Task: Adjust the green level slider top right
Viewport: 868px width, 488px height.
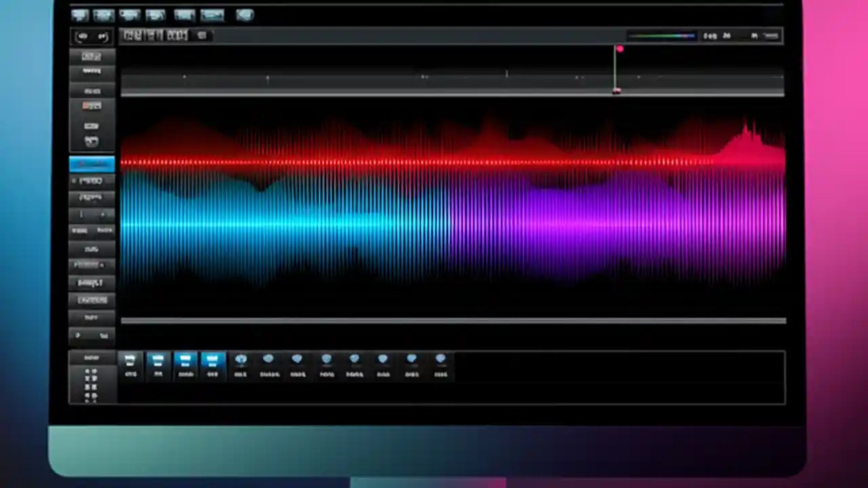Action: click(661, 36)
